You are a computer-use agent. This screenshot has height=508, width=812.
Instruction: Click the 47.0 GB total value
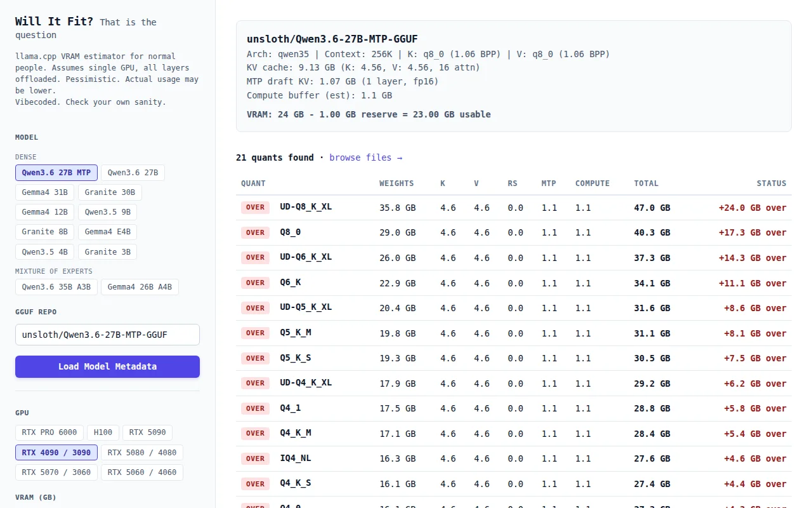pos(652,208)
